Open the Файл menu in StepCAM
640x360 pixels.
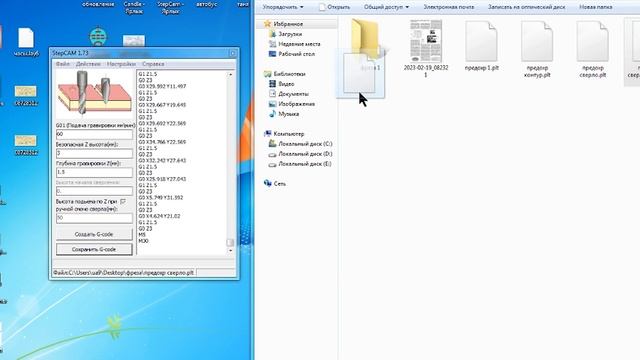pyautogui.click(x=62, y=64)
